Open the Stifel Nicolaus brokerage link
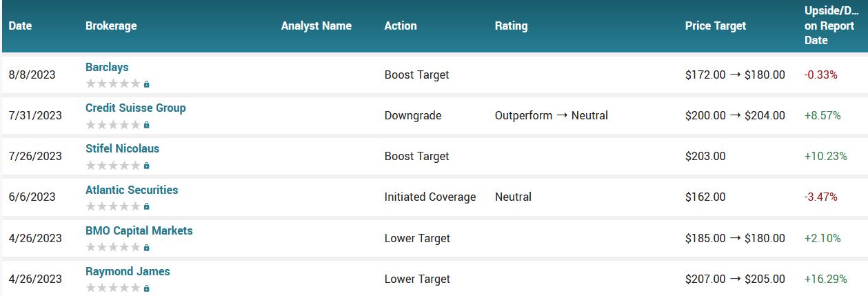868x296 pixels. 123,148
